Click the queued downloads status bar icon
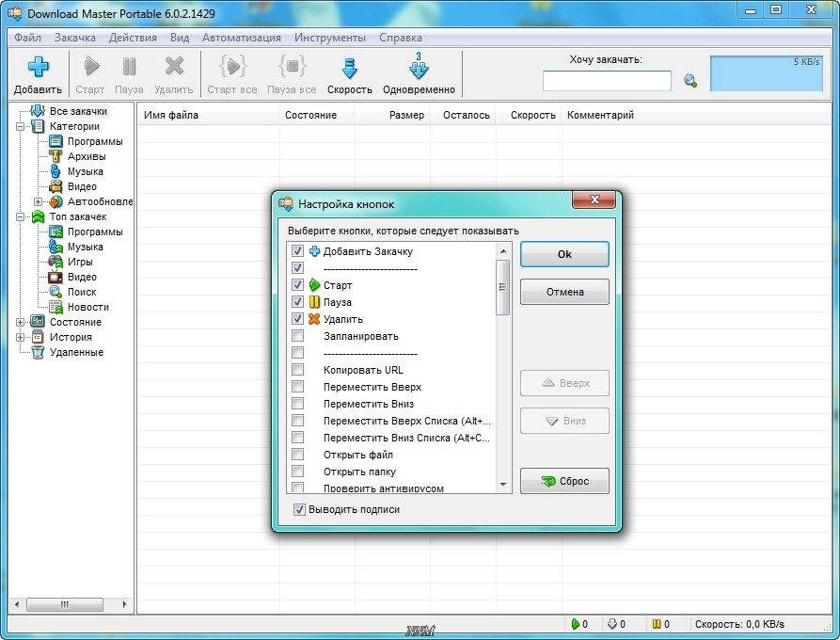Image resolution: width=840 pixels, height=640 pixels. pos(612,624)
